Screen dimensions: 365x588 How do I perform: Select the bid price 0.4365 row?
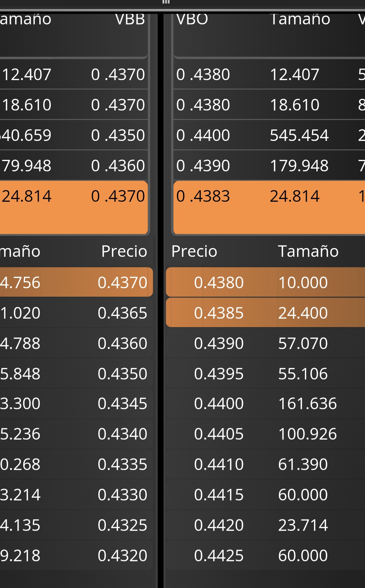pos(122,313)
